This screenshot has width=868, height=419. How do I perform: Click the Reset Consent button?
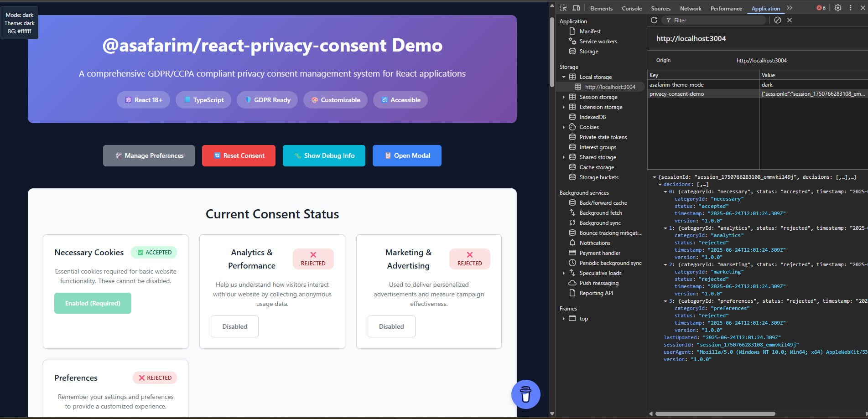239,155
